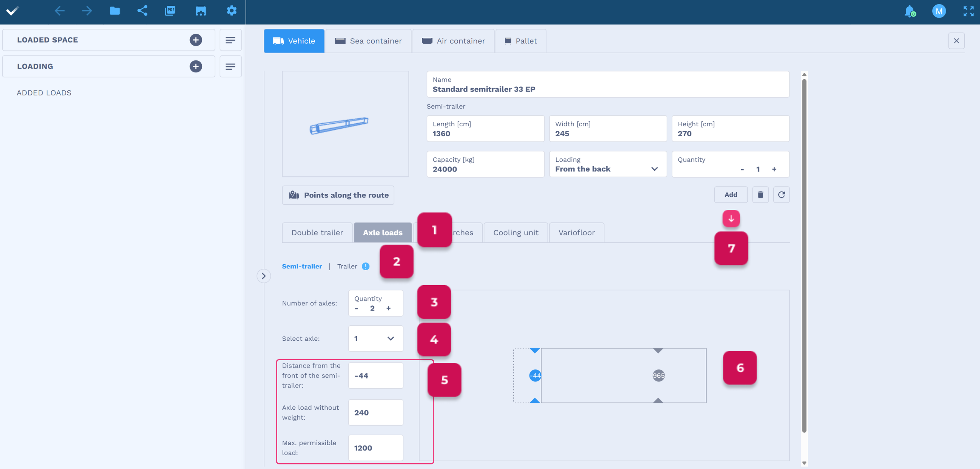Click the notifications bell icon

910,11
